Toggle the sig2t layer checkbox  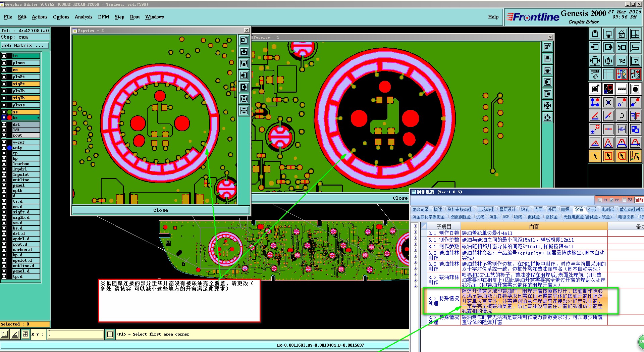(4, 84)
